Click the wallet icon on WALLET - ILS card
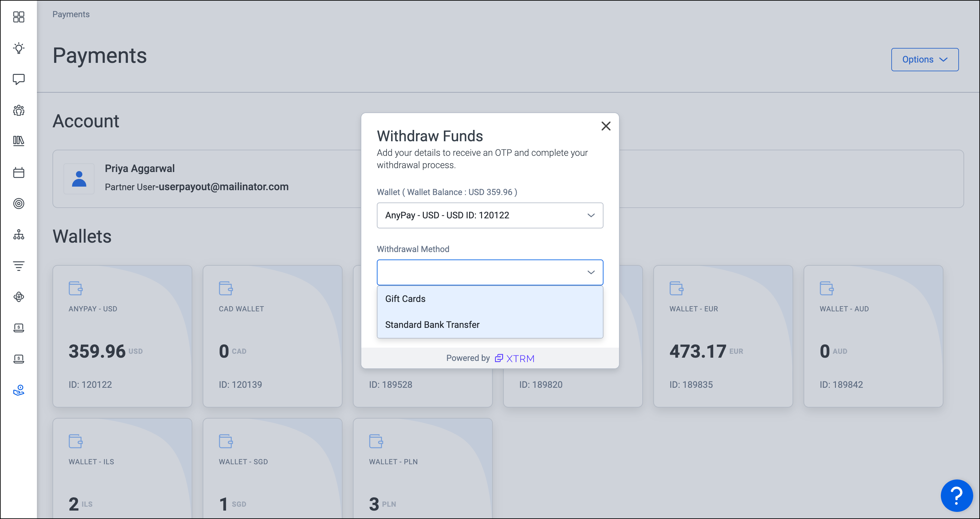The height and width of the screenshot is (519, 980). [x=75, y=441]
